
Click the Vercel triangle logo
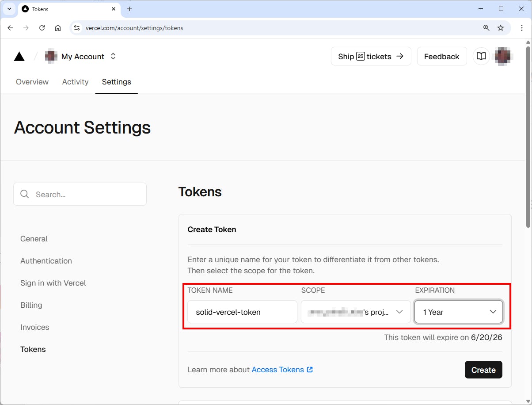[x=19, y=56]
